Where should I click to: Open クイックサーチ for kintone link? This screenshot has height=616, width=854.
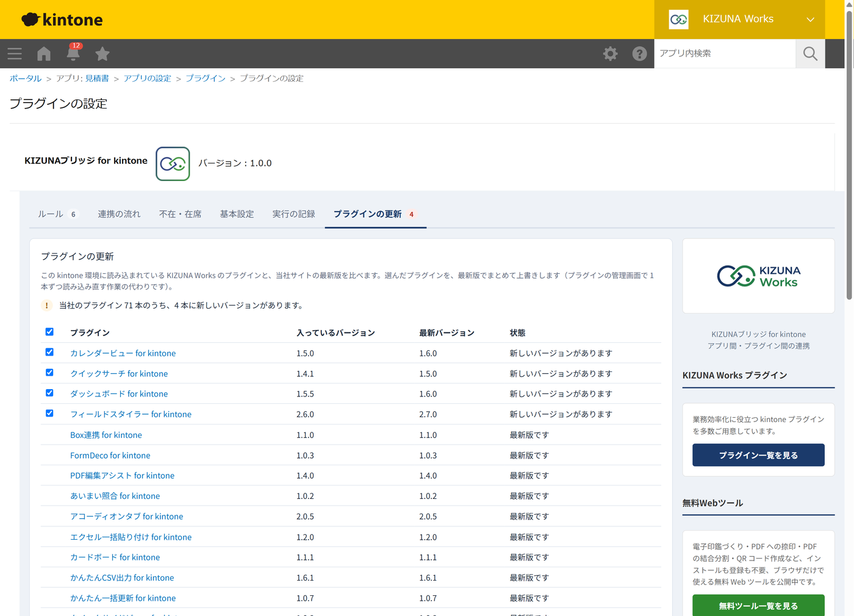(119, 373)
